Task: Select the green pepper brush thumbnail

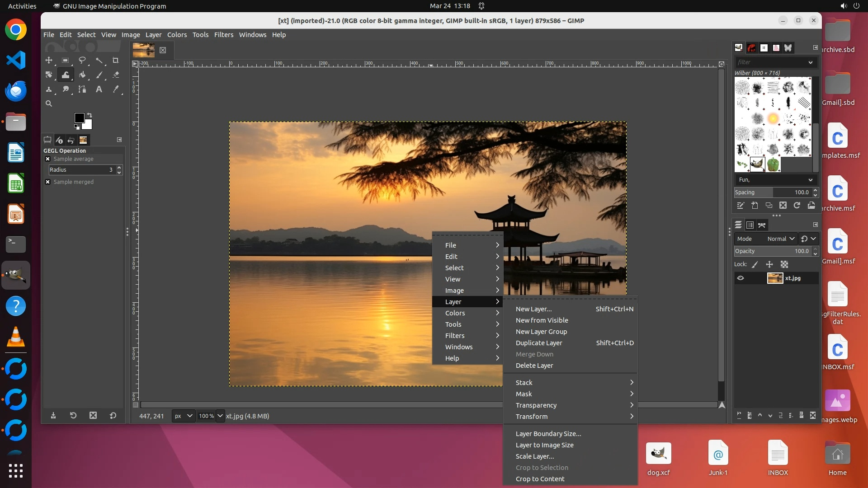Action: point(773,164)
